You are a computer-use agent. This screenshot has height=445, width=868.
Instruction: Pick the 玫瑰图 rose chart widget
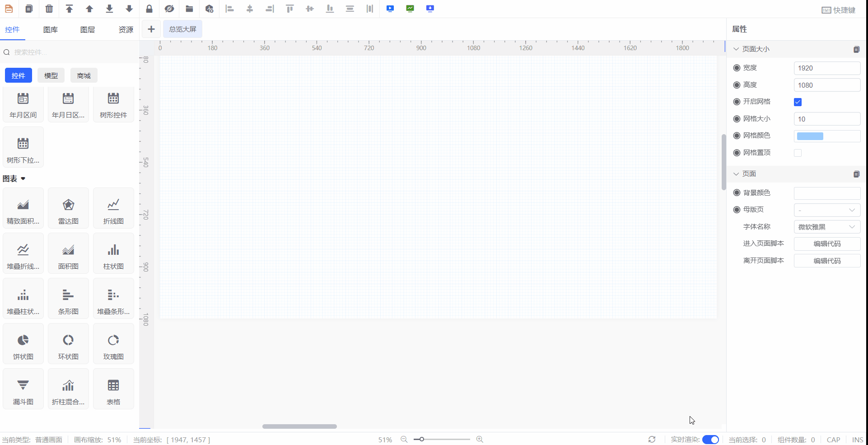(x=113, y=344)
